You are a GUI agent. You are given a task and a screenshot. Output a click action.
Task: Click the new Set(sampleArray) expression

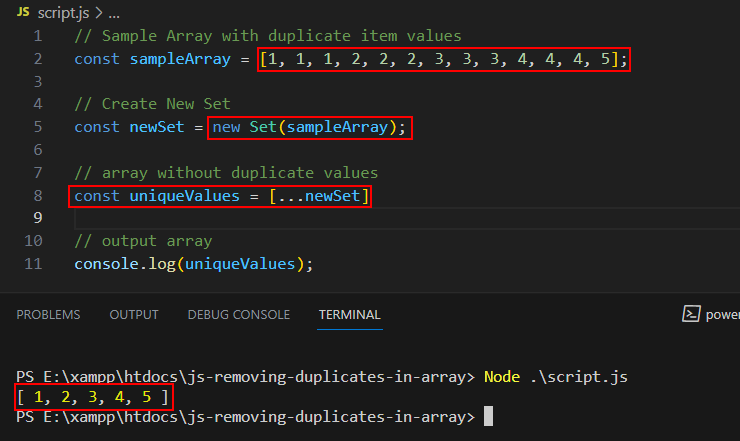coord(310,127)
